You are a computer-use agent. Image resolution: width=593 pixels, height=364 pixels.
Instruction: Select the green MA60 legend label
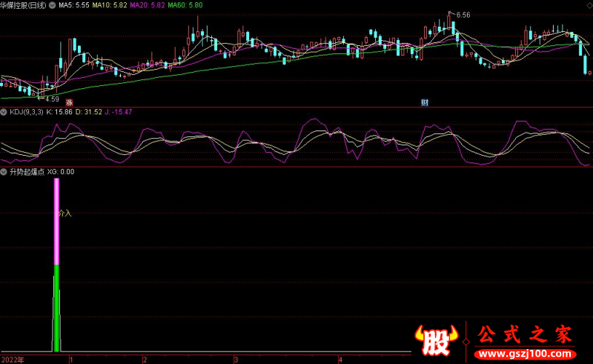tap(185, 4)
